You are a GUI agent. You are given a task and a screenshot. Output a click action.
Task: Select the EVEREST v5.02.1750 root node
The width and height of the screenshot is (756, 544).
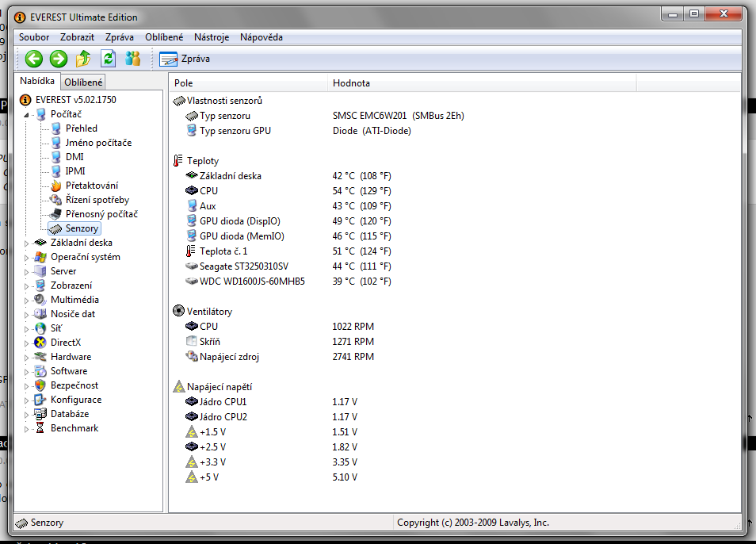click(x=76, y=100)
